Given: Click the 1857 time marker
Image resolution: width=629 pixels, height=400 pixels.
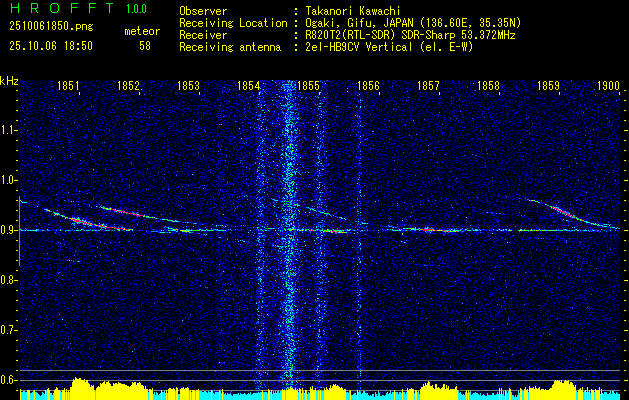Looking at the screenshot, I should pos(429,87).
